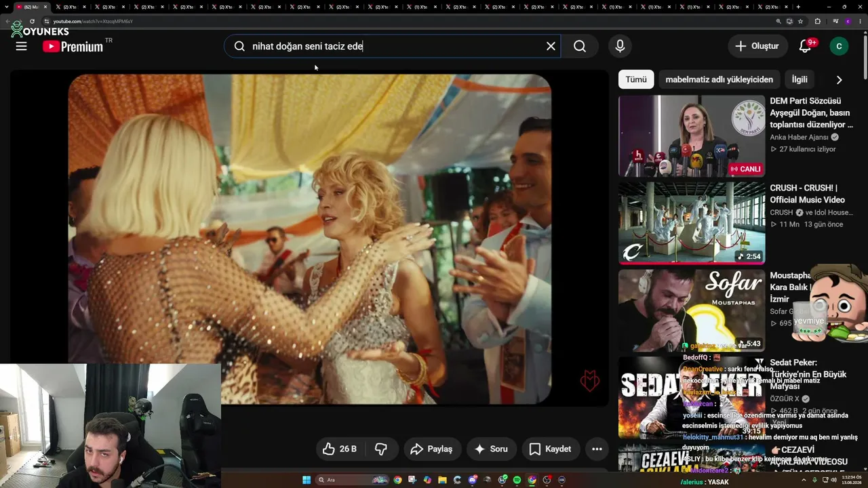Click the browser back arrow
Viewport: 868px width, 488px height.
click(8, 21)
